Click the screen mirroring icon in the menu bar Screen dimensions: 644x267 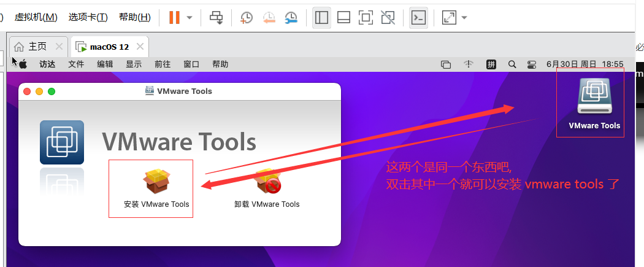(x=446, y=64)
